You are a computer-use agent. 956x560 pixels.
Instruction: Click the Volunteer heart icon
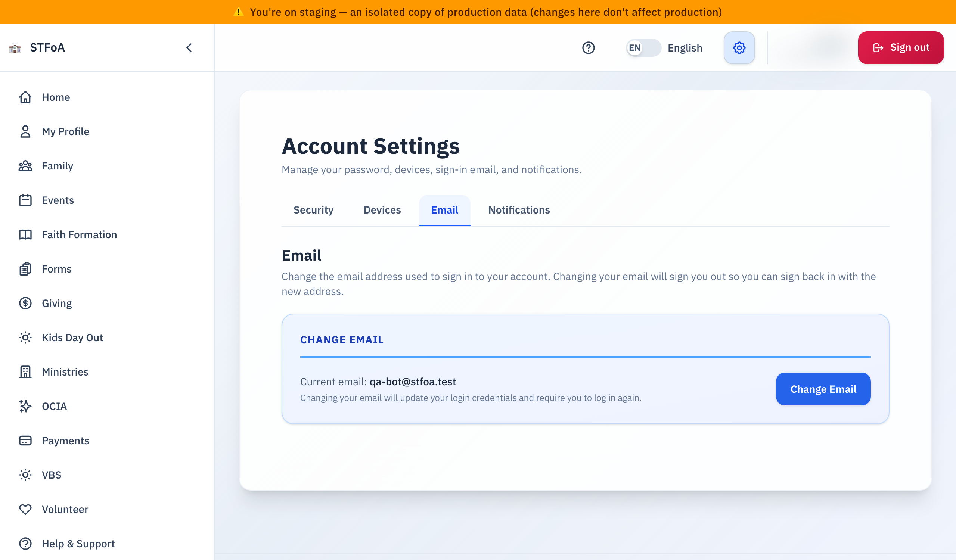pyautogui.click(x=25, y=509)
